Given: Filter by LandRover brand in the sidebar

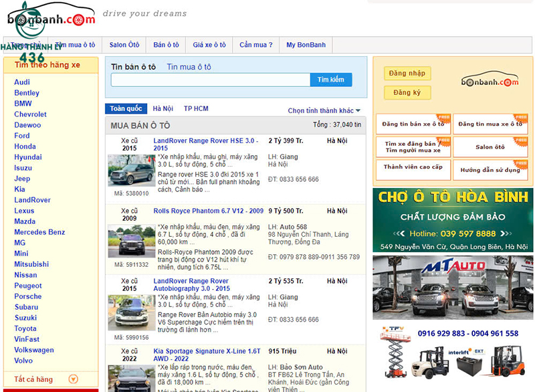Looking at the screenshot, I should click(x=32, y=200).
